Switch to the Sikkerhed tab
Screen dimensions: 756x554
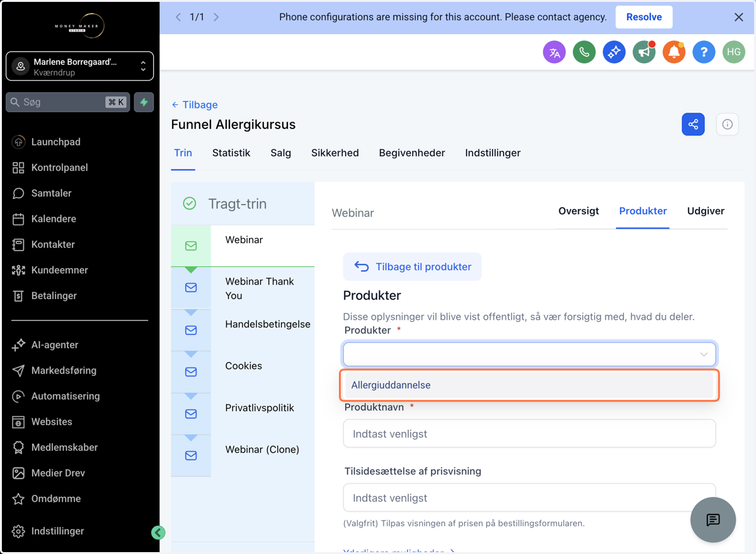[x=335, y=153]
